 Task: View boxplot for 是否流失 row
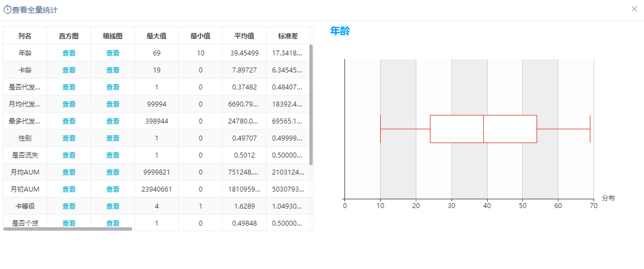pos(113,155)
